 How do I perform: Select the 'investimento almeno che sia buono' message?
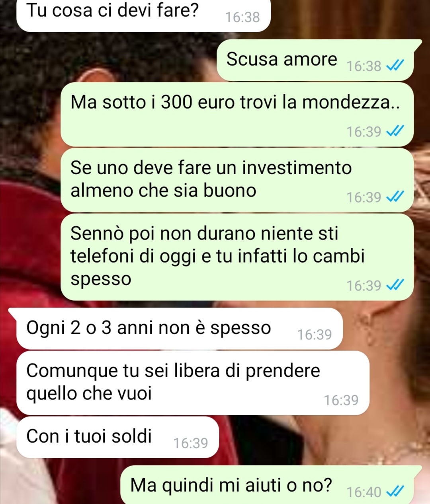(x=237, y=180)
